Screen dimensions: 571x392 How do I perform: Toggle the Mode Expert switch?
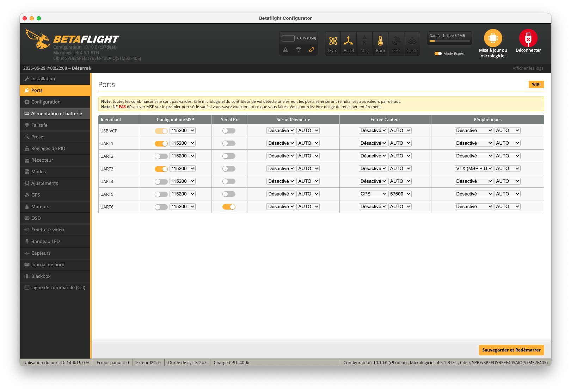(x=438, y=54)
